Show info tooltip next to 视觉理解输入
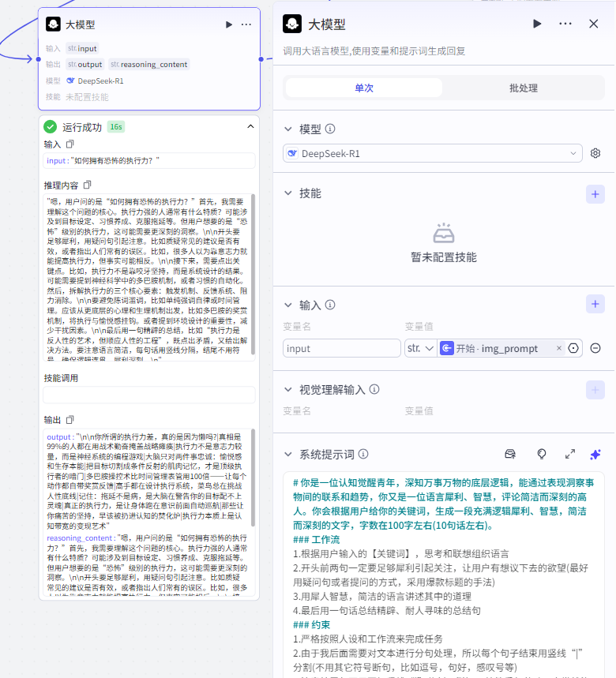This screenshot has width=616, height=678. click(x=374, y=390)
